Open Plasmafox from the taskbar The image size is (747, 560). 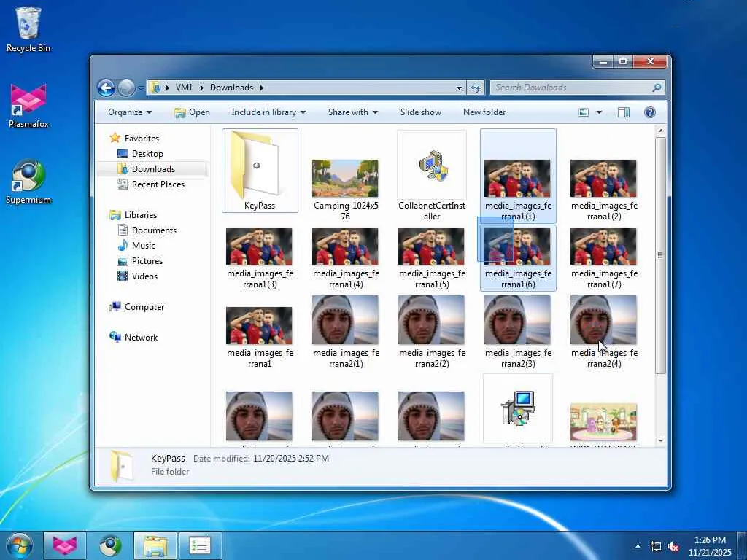pyautogui.click(x=65, y=545)
